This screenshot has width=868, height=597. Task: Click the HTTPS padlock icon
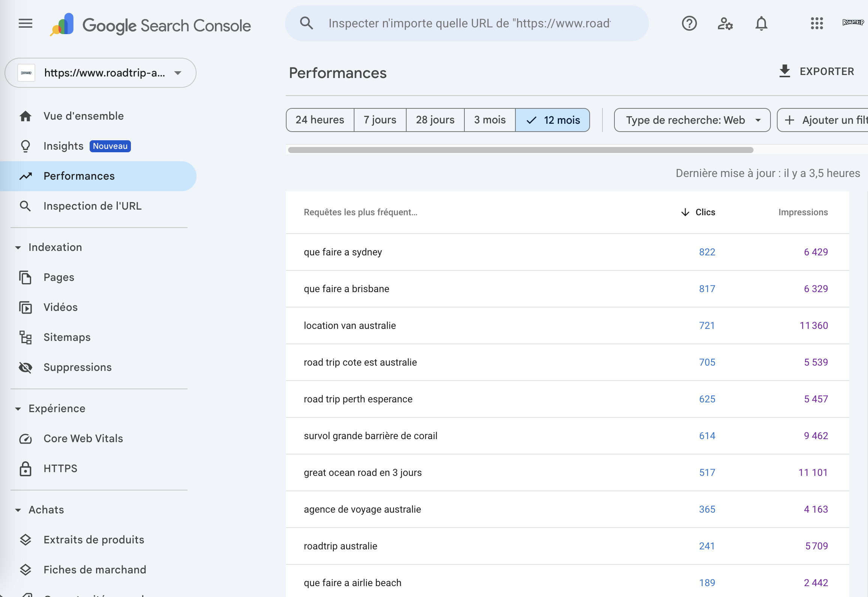[x=26, y=468]
